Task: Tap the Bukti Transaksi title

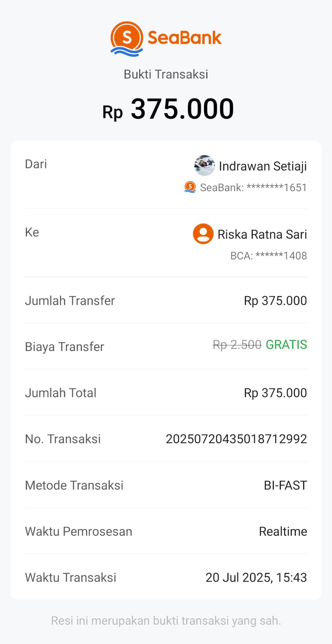Action: [166, 74]
